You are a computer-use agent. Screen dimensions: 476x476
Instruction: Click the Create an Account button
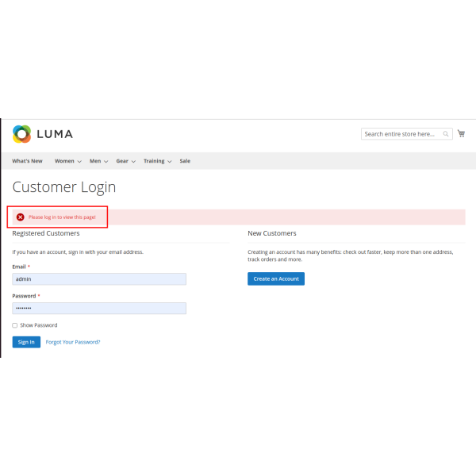275,279
